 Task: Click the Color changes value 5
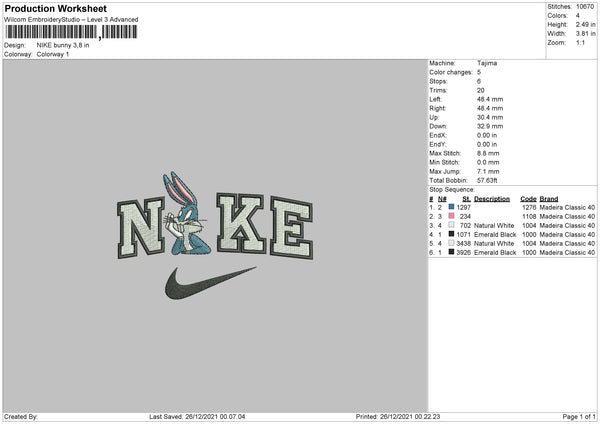(x=479, y=72)
